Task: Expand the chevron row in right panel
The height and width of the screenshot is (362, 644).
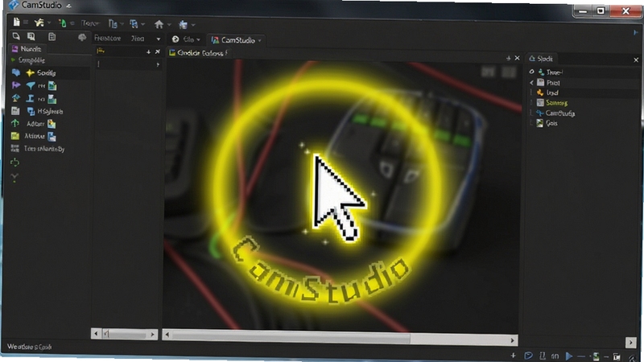Action: coord(531,83)
